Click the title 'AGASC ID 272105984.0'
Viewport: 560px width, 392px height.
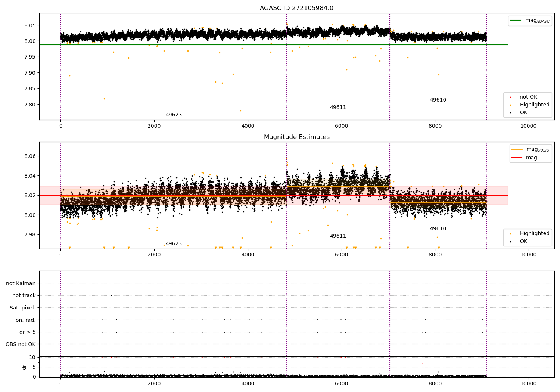click(296, 8)
